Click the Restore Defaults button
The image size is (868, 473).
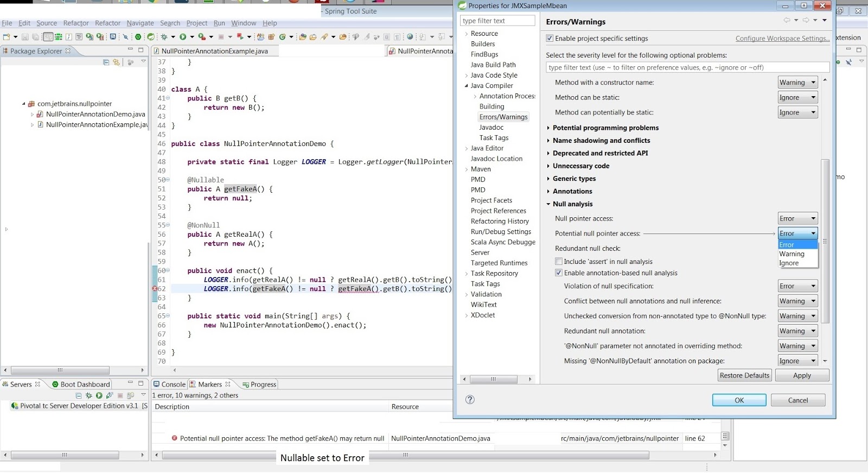coord(744,376)
